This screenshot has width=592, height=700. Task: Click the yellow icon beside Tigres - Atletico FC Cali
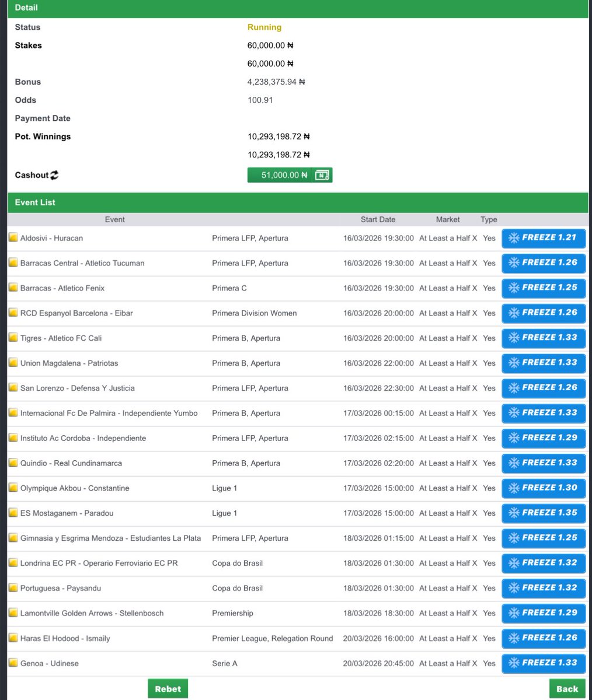(13, 338)
